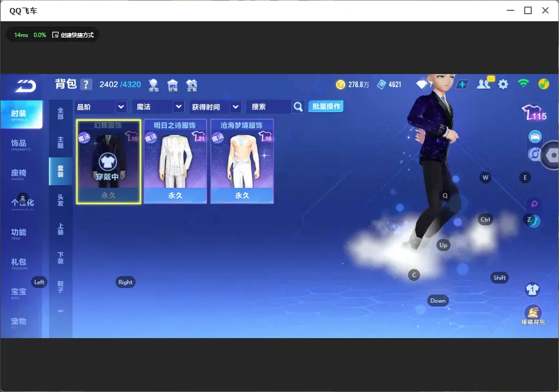This screenshot has height=392, width=559.
Task: Select the 明日之诗服饰 outfit card
Action: coord(175,162)
